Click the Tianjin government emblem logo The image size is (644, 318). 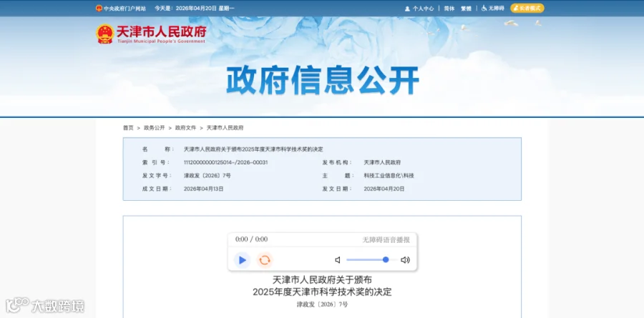[x=105, y=34]
